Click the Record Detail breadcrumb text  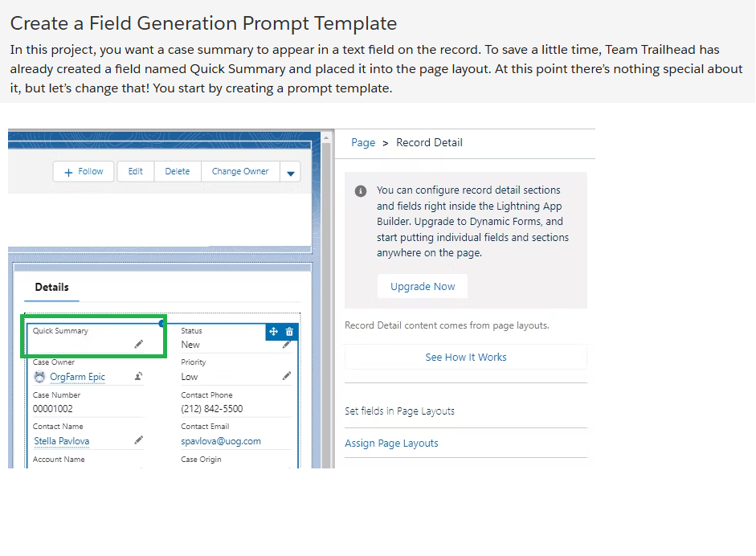point(429,143)
